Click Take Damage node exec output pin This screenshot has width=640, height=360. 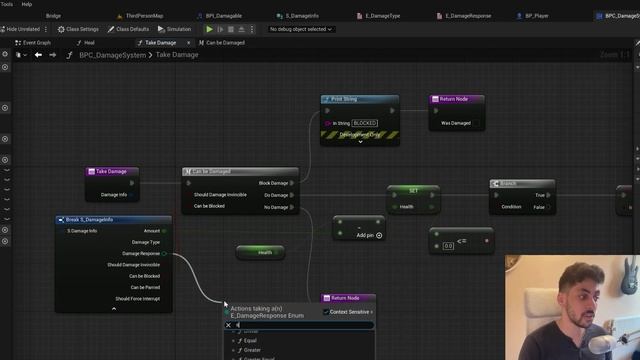[131, 183]
